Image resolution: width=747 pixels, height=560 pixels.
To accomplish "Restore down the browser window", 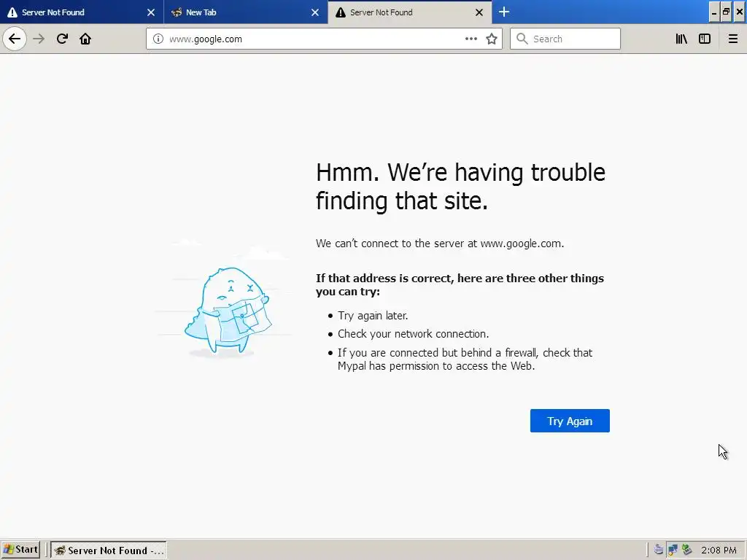I will click(x=726, y=12).
